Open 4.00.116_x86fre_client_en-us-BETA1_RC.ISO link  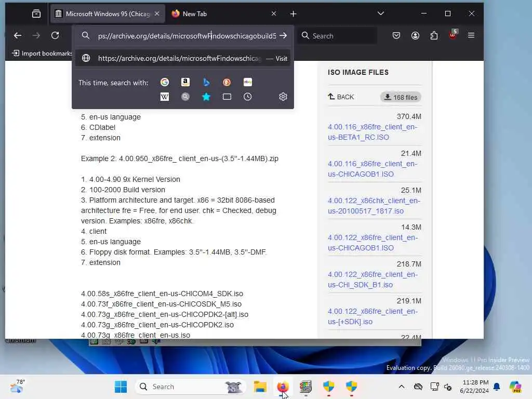[x=373, y=132]
